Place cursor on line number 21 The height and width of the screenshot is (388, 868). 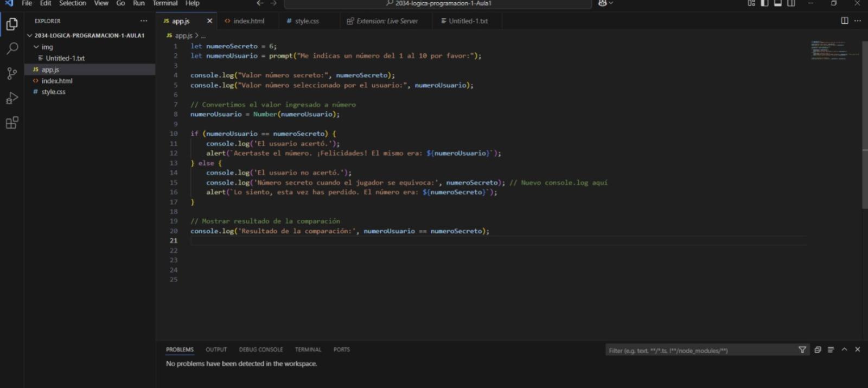coord(174,240)
